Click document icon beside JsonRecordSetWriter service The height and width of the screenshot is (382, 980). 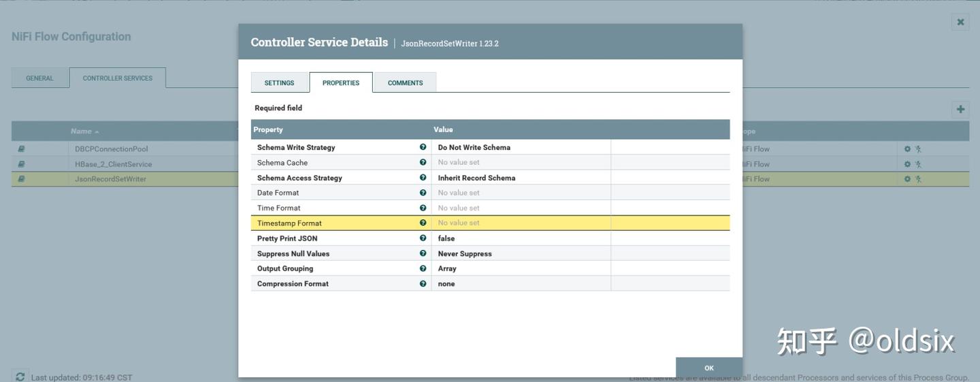[21, 179]
